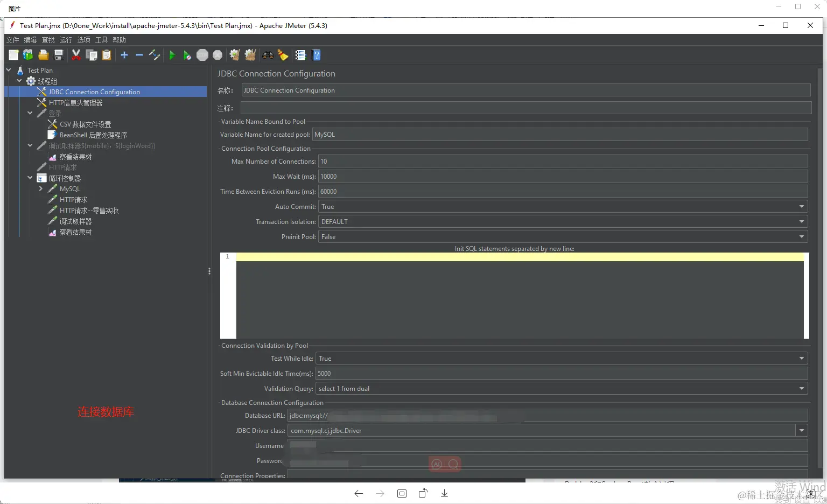Image resolution: width=827 pixels, height=504 pixels.
Task: Click the Copy toolbar icon
Action: click(x=92, y=55)
